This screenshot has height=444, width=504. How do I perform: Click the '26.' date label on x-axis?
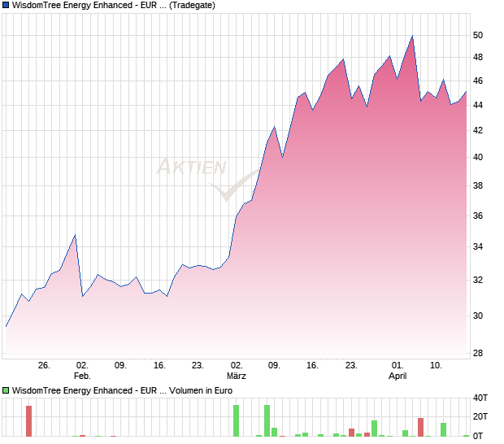point(44,365)
